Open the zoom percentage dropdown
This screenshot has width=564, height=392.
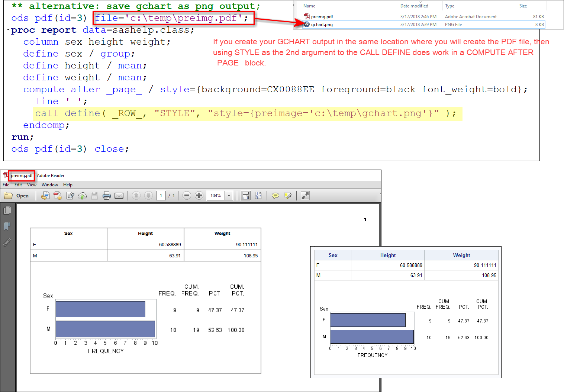229,196
